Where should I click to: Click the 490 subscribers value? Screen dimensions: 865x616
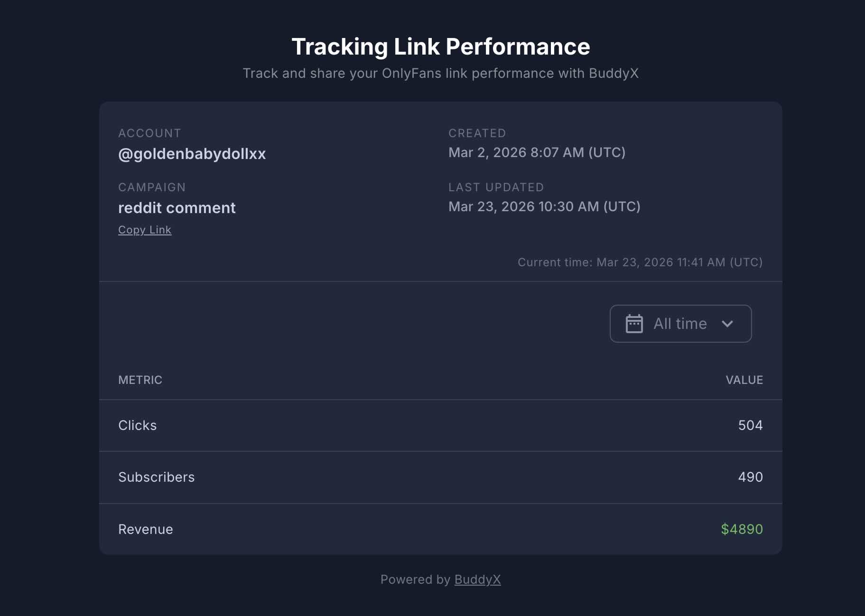pyautogui.click(x=750, y=477)
